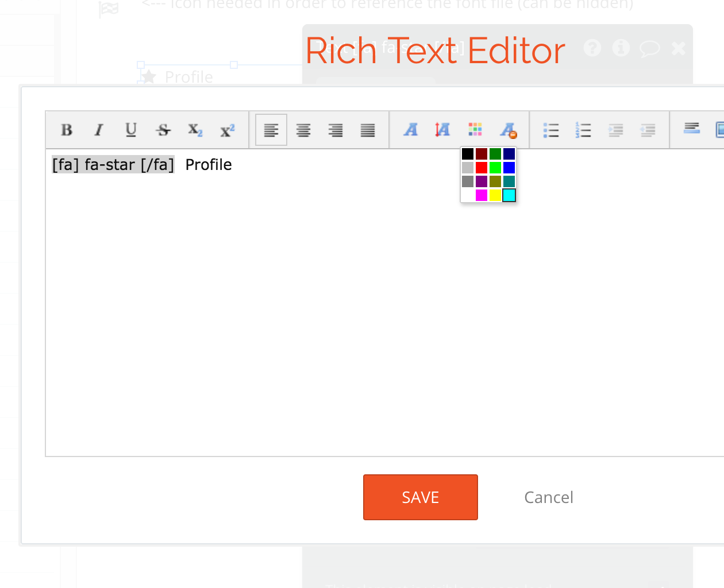Screen dimensions: 724x588
Task: Remove formatting with the A-minus icon
Action: (508, 130)
